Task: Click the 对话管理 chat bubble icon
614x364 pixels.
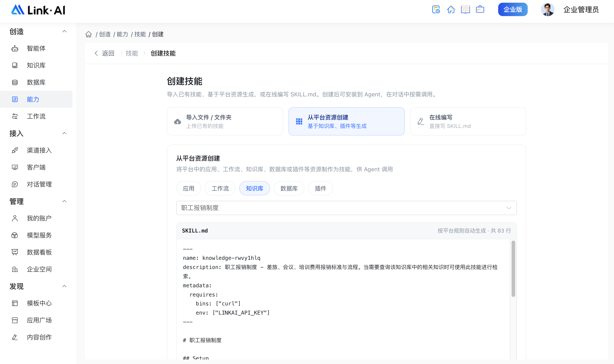Action: click(x=15, y=184)
